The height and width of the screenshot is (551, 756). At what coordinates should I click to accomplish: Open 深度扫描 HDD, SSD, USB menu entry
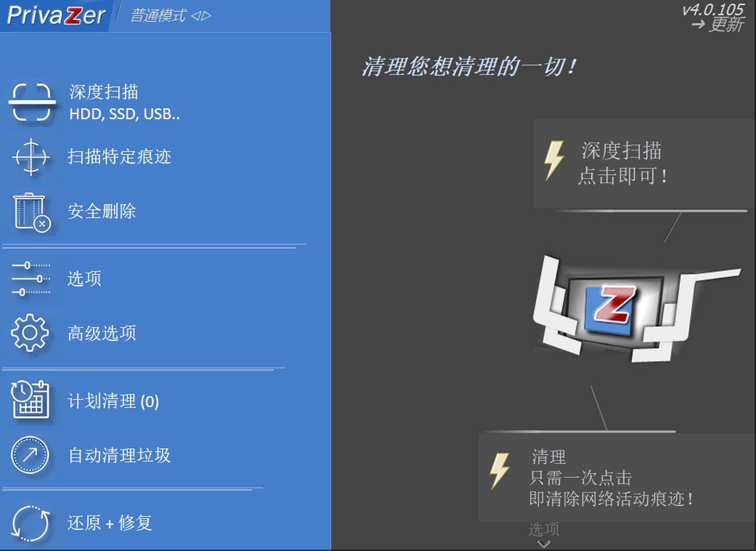125,103
